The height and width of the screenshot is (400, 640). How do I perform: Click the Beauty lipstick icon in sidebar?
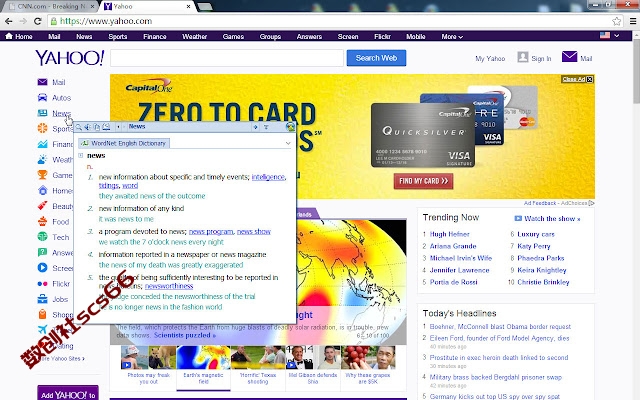(x=42, y=206)
